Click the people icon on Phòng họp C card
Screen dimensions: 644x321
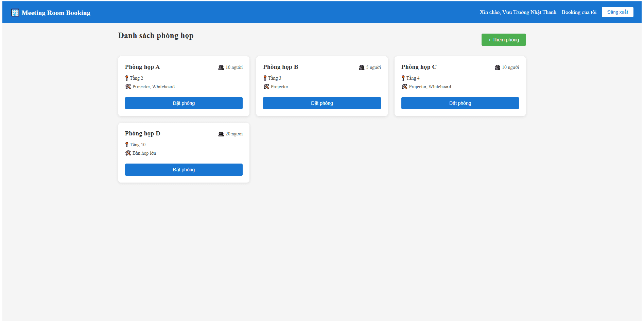pyautogui.click(x=498, y=68)
